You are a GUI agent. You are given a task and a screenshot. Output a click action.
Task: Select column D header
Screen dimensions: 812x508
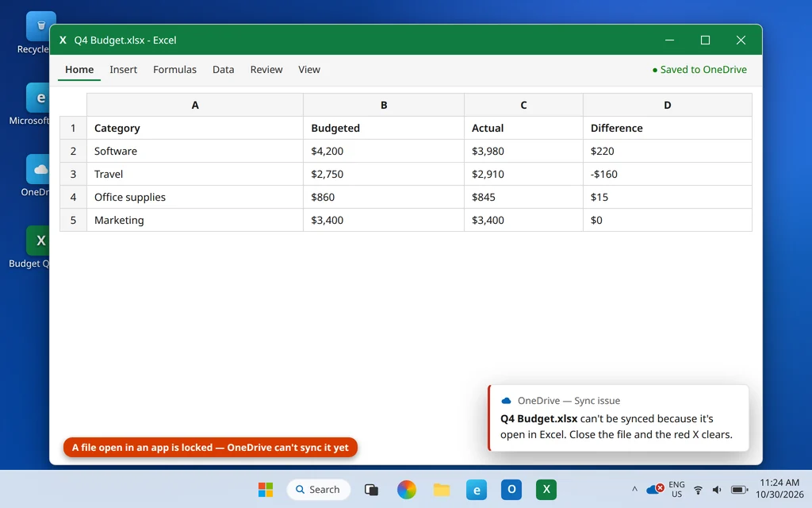coord(668,105)
